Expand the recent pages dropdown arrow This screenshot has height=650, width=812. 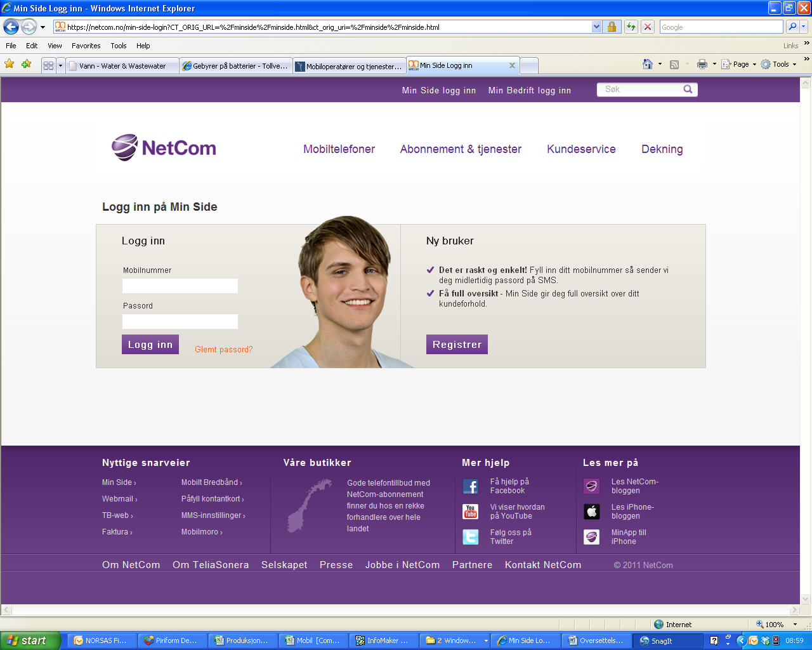pyautogui.click(x=43, y=27)
